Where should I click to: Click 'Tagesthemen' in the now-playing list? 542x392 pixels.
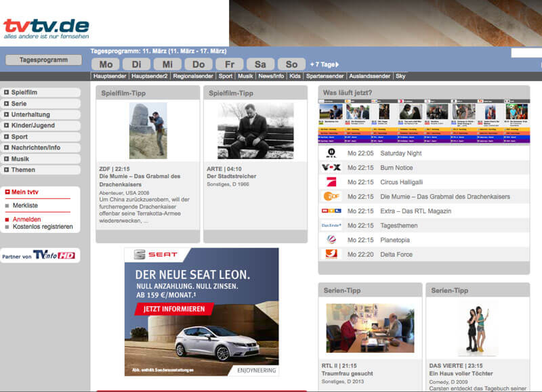399,225
